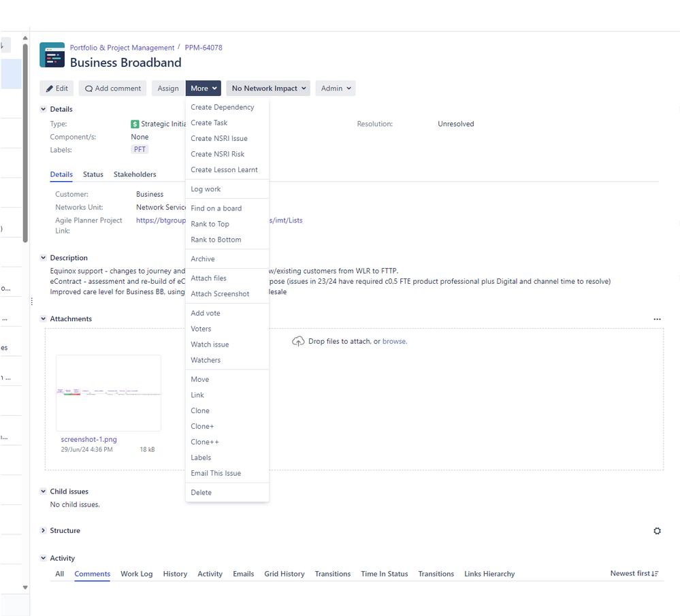The height and width of the screenshot is (616, 680).
Task: Switch to the Status tab
Action: click(93, 174)
